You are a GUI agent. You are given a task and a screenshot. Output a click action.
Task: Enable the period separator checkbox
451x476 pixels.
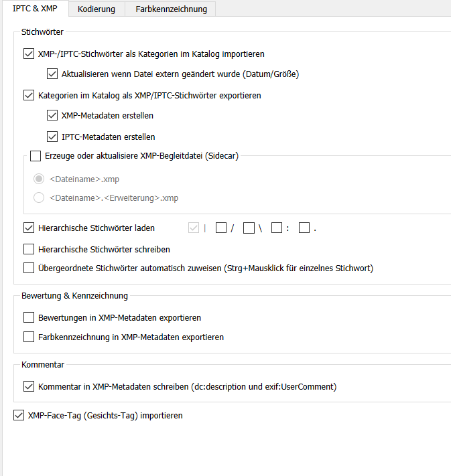[304, 228]
